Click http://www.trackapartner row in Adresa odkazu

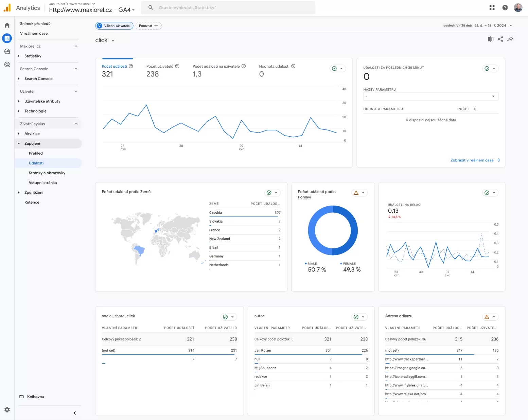pyautogui.click(x=442, y=359)
